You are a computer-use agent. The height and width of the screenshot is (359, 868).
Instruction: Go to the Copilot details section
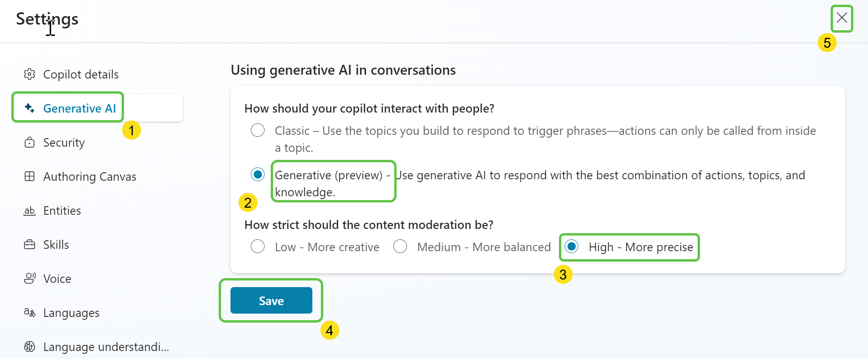[80, 74]
